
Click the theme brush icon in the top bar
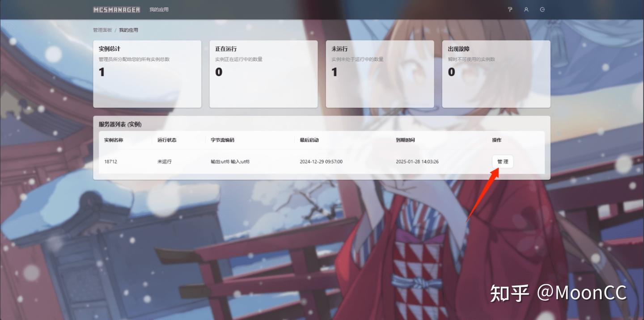pos(510,9)
